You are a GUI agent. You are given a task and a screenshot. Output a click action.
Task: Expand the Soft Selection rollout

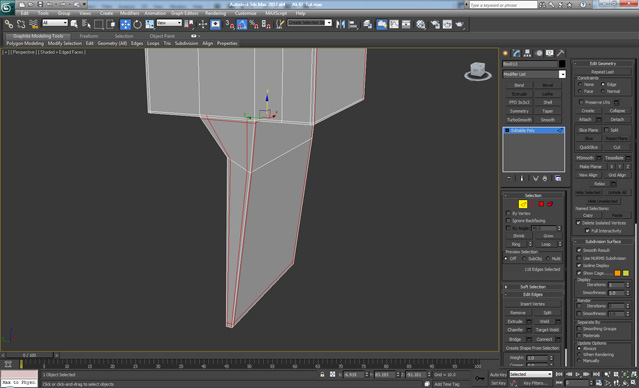click(x=533, y=287)
